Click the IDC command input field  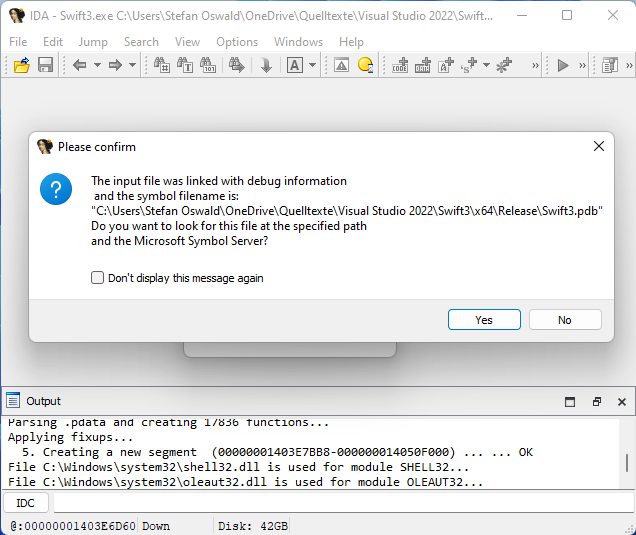pyautogui.click(x=340, y=503)
